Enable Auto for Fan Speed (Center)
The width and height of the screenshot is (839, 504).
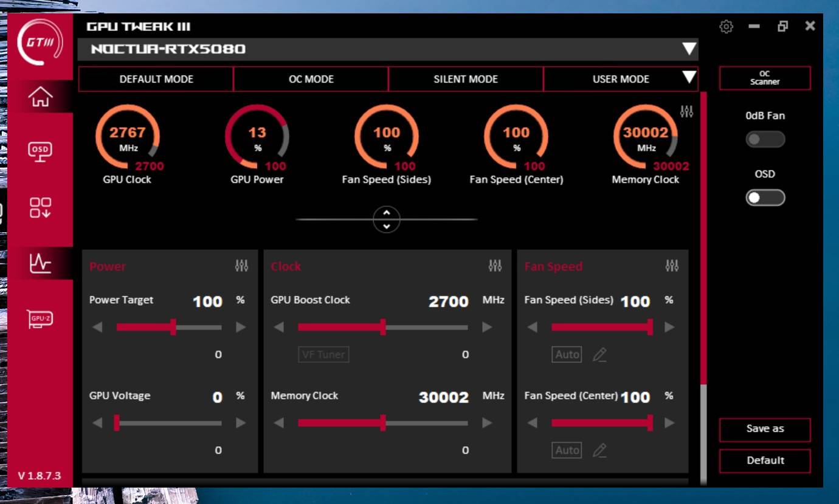[x=567, y=450]
